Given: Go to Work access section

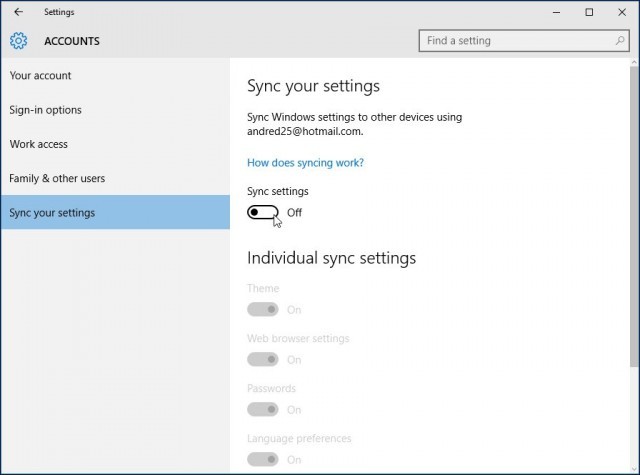Looking at the screenshot, I should (39, 144).
